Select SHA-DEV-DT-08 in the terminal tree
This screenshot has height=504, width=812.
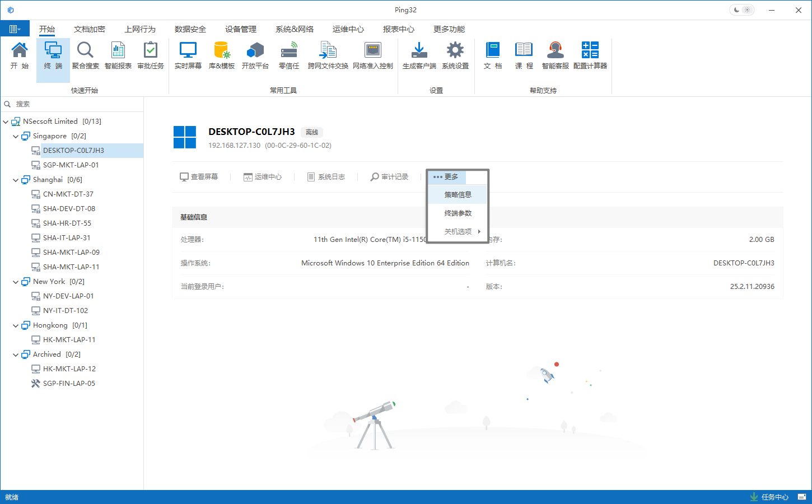click(x=69, y=209)
